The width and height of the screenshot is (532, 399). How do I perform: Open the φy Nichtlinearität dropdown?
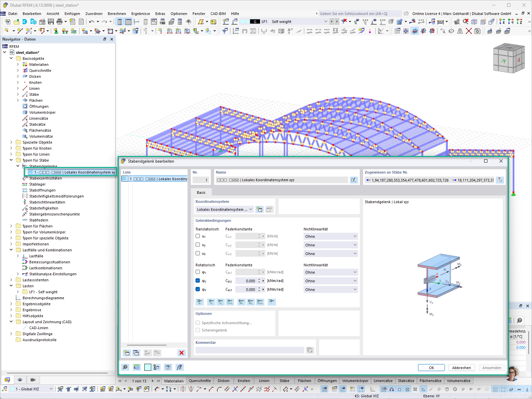click(331, 281)
